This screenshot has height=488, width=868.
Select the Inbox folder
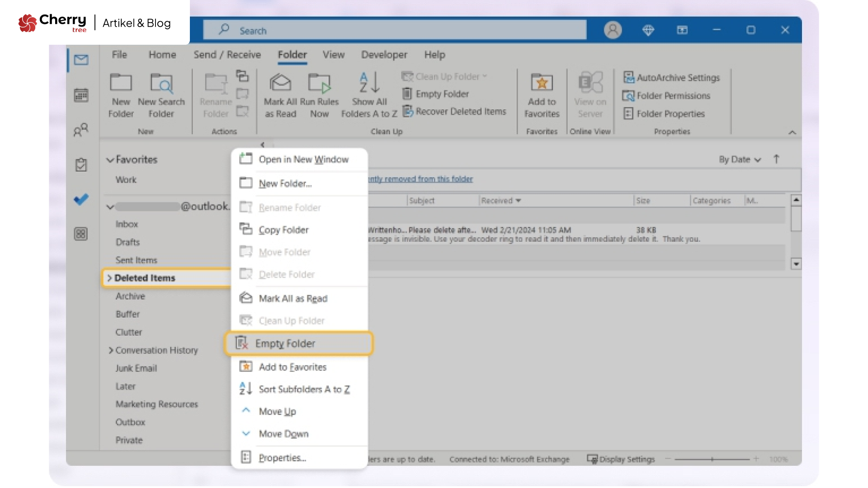[127, 224]
